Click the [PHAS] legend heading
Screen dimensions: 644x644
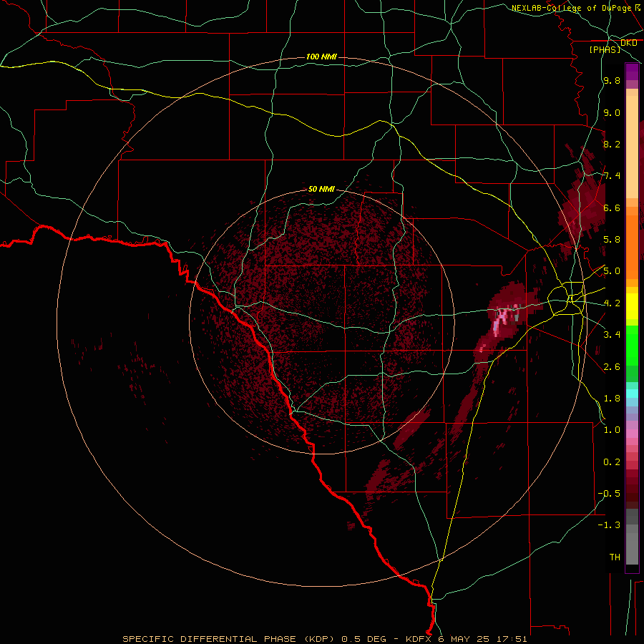605,49
